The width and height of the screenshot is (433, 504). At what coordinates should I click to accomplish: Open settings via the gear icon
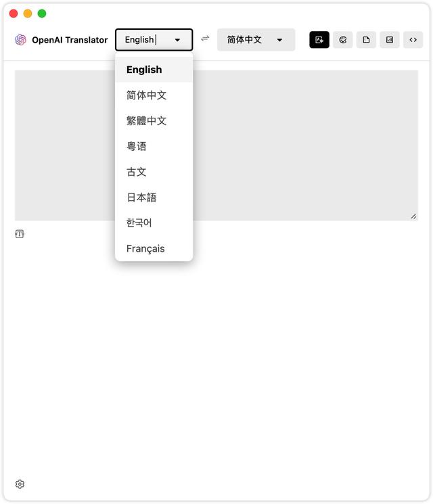click(x=20, y=484)
